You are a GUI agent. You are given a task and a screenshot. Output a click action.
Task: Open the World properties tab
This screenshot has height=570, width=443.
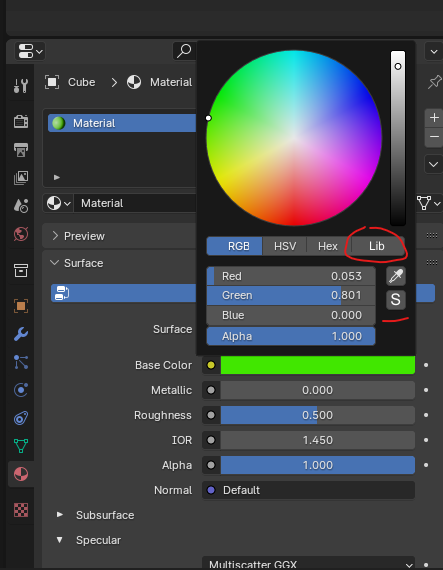click(x=21, y=234)
